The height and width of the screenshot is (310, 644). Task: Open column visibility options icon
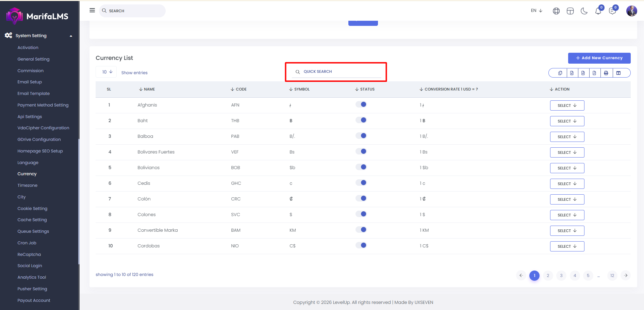[618, 73]
